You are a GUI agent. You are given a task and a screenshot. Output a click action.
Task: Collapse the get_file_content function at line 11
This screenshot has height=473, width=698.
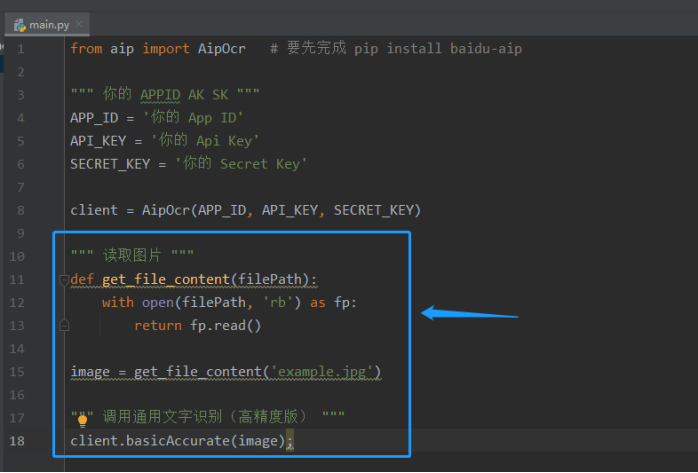click(x=64, y=280)
